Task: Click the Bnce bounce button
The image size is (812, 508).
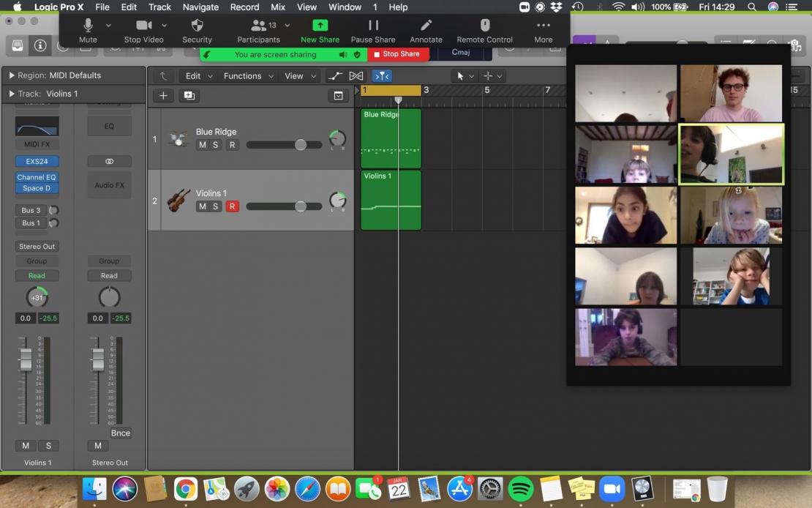Action: (x=121, y=433)
